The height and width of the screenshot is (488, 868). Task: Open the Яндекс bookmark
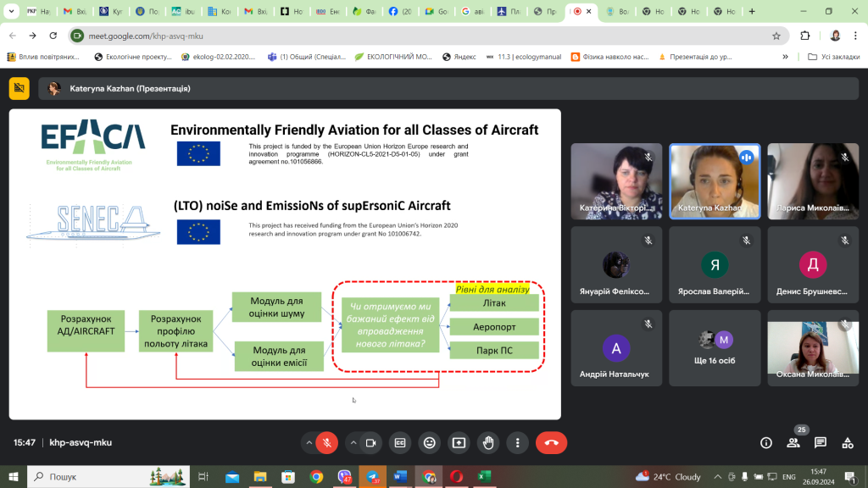(x=458, y=57)
